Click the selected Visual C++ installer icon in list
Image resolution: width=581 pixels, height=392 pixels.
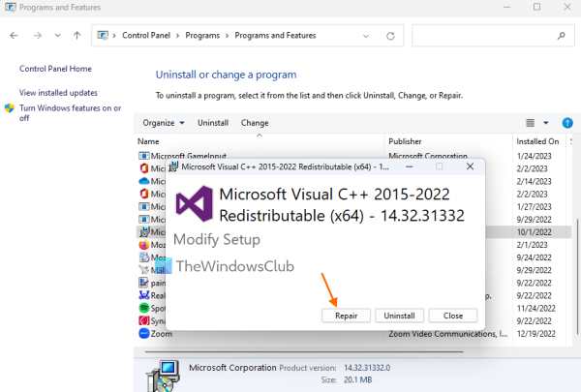[x=143, y=232]
